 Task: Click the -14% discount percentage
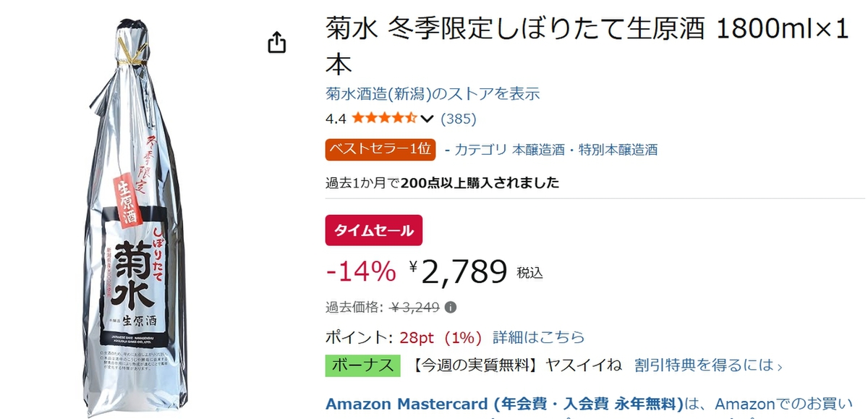click(361, 271)
